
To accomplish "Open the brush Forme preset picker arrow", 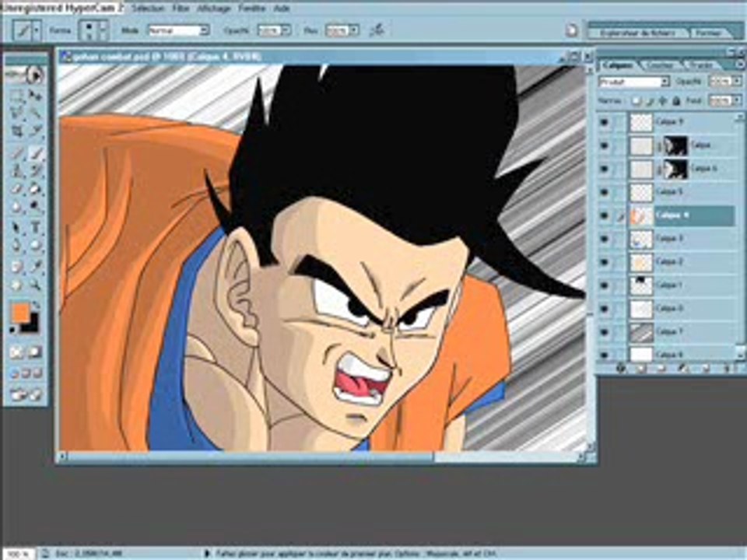I will [103, 30].
